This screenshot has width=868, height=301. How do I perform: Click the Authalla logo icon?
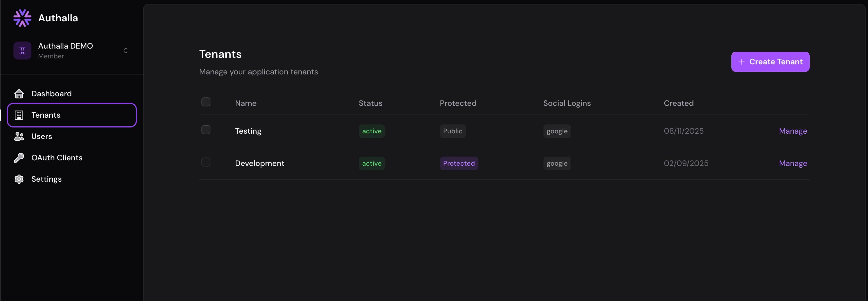click(x=22, y=18)
